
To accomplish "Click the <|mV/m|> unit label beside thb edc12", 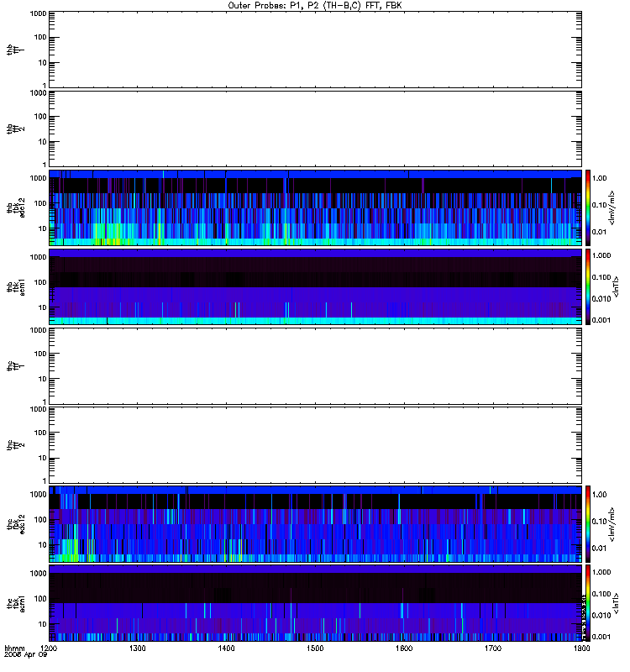I will pyautogui.click(x=612, y=207).
